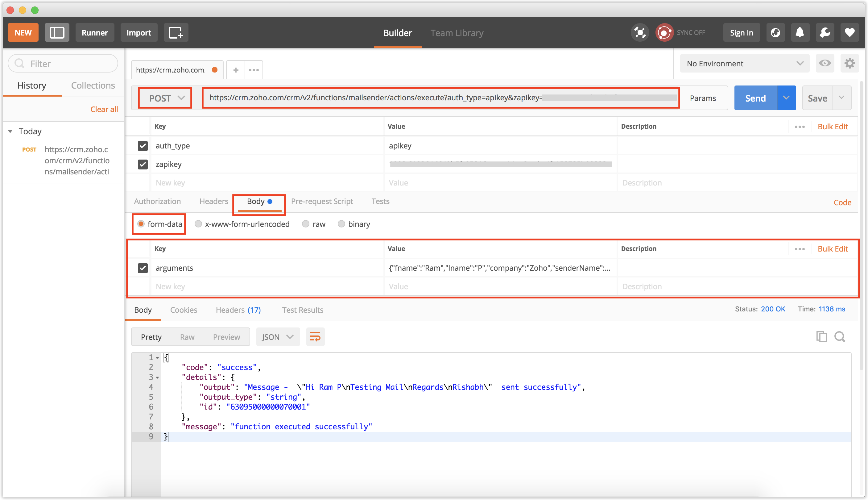Open the JSON format dropdown
This screenshot has height=500, width=868.
(x=278, y=336)
